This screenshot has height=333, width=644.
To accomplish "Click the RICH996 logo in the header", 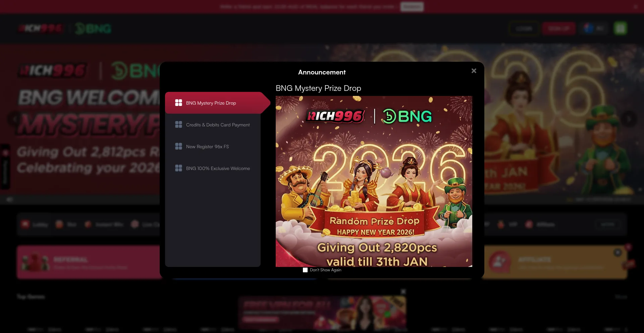I will 40,29.
